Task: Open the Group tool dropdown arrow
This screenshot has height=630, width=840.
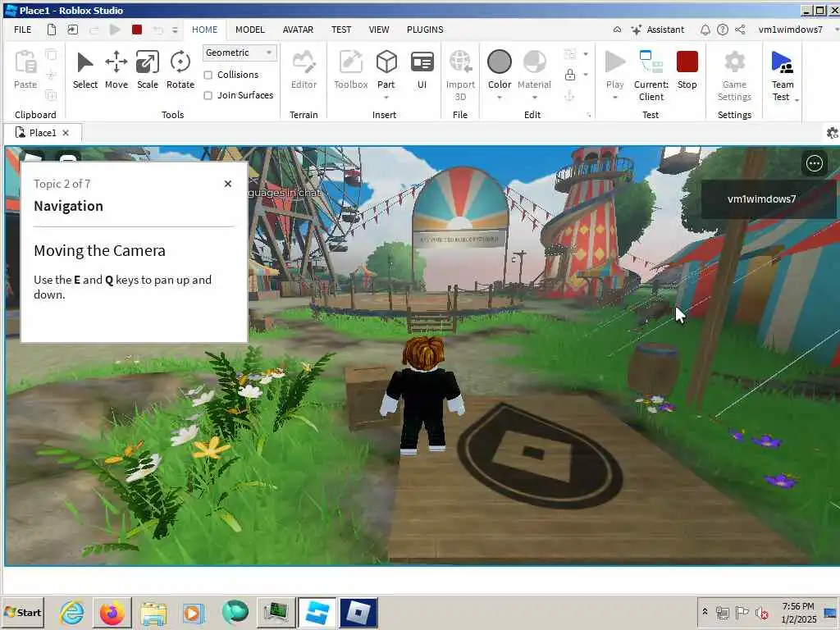Action: (586, 54)
